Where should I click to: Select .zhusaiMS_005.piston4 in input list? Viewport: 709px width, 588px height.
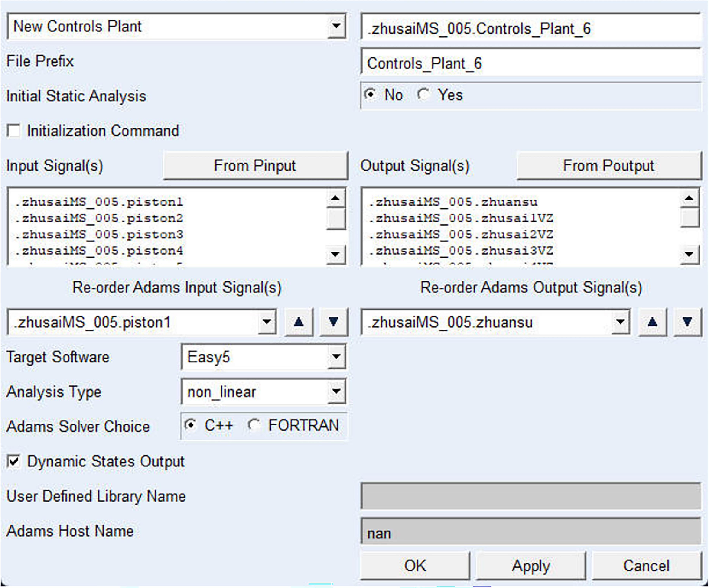(99, 251)
